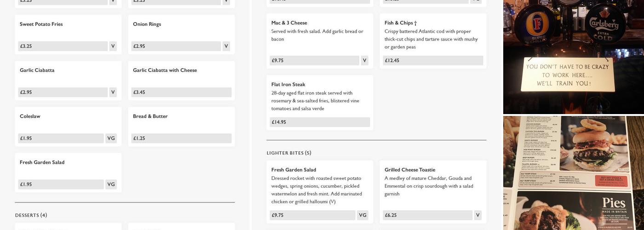
Task: Click the VG badge on sides Fresh Garden Salad
Action: (111, 184)
